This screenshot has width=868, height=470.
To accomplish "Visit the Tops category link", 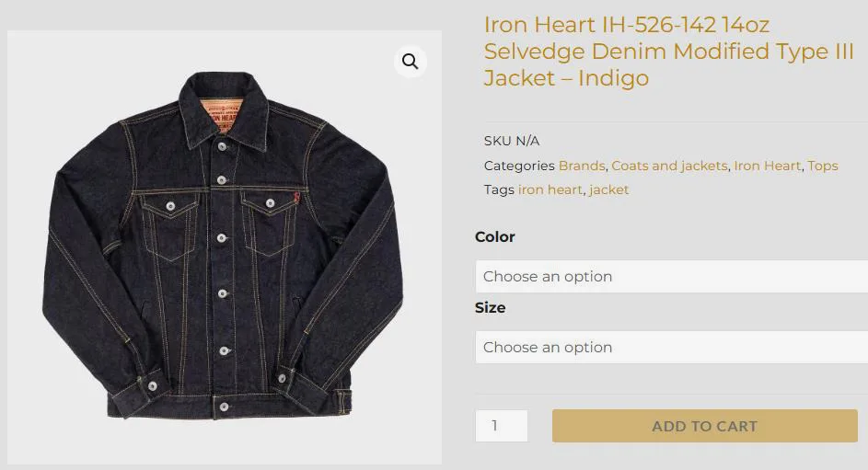I will pyautogui.click(x=823, y=166).
